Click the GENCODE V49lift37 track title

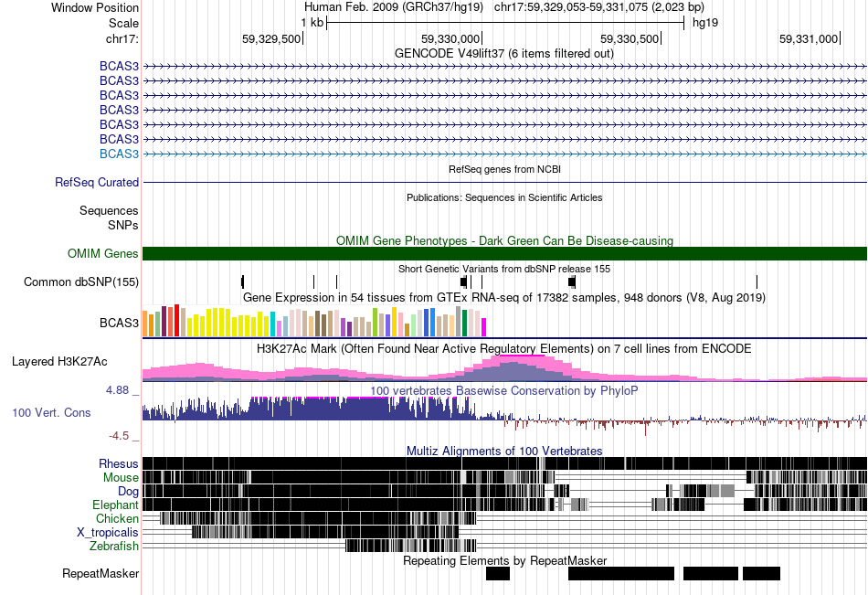coord(504,54)
